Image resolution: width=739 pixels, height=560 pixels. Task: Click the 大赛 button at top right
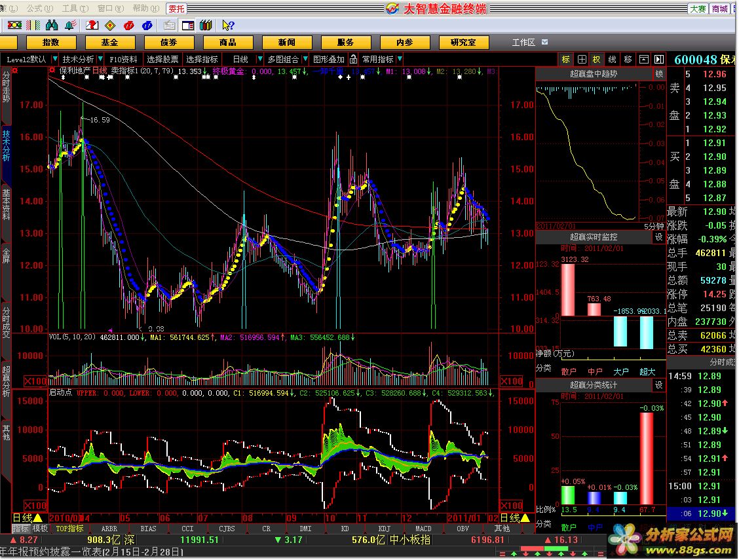pyautogui.click(x=698, y=9)
